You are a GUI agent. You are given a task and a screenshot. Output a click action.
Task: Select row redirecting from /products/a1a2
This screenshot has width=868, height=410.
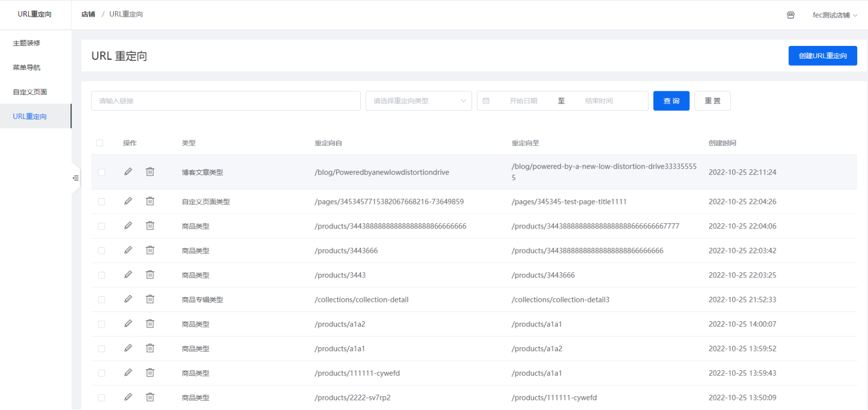point(102,324)
